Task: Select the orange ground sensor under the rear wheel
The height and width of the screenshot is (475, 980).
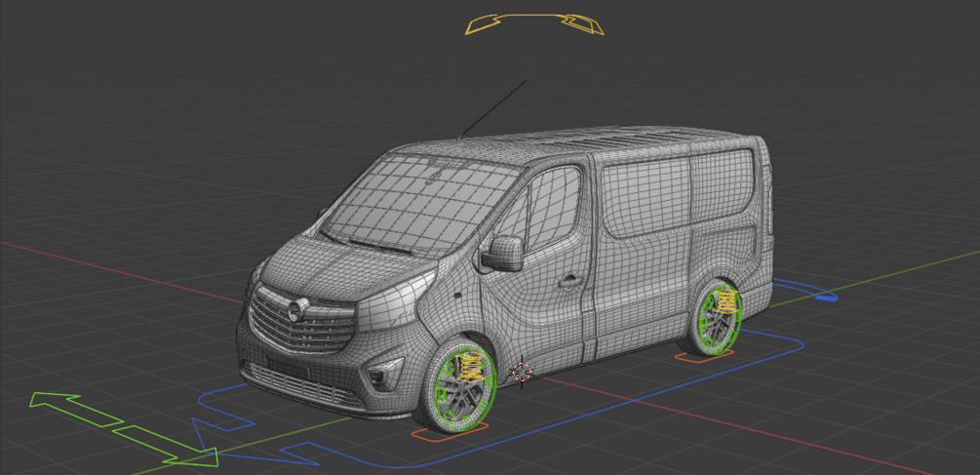Action: point(704,356)
